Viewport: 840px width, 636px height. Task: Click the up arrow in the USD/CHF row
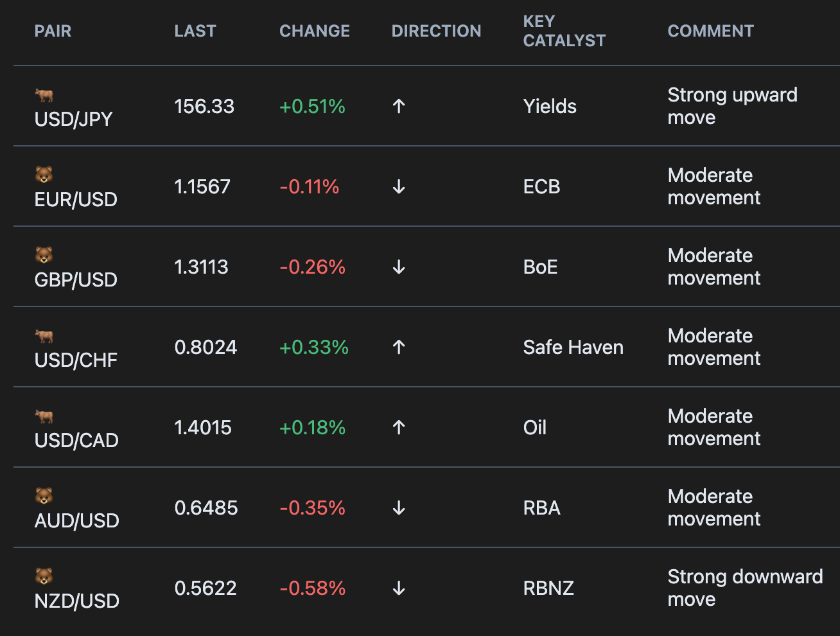pyautogui.click(x=399, y=348)
